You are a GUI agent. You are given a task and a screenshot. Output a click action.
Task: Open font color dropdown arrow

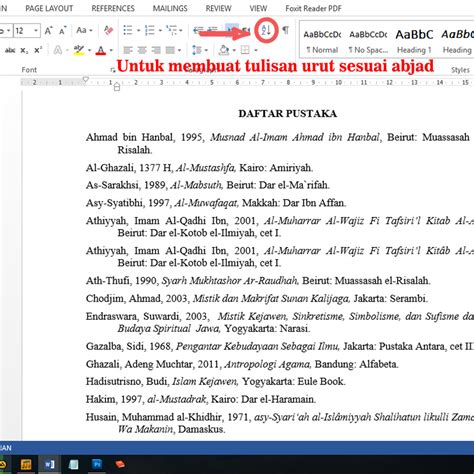pos(111,51)
